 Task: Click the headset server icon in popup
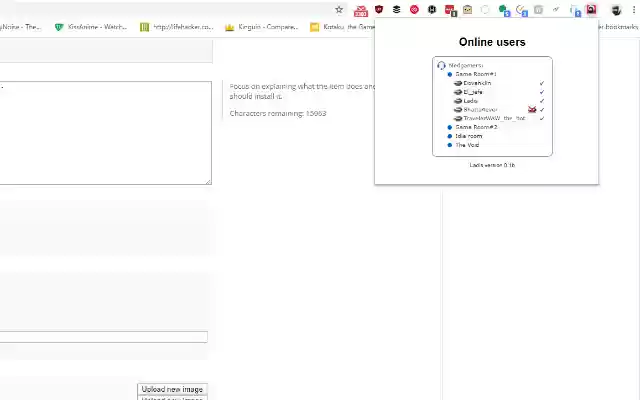441,65
